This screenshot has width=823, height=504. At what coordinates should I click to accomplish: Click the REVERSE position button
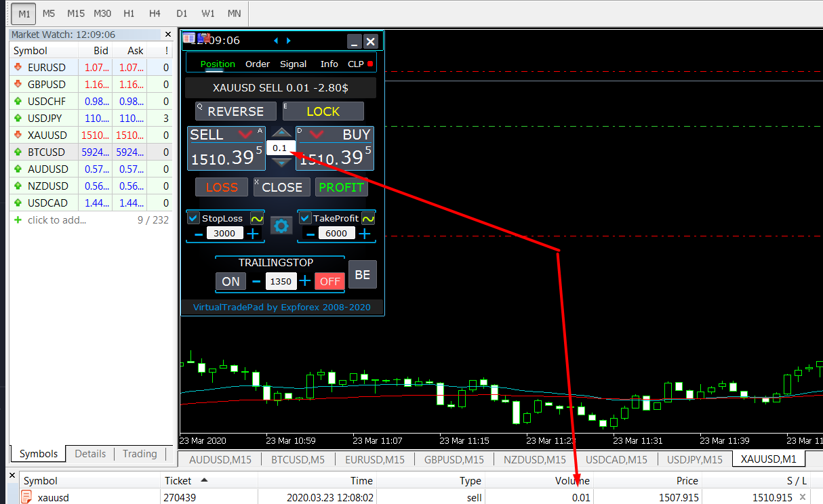(x=235, y=111)
